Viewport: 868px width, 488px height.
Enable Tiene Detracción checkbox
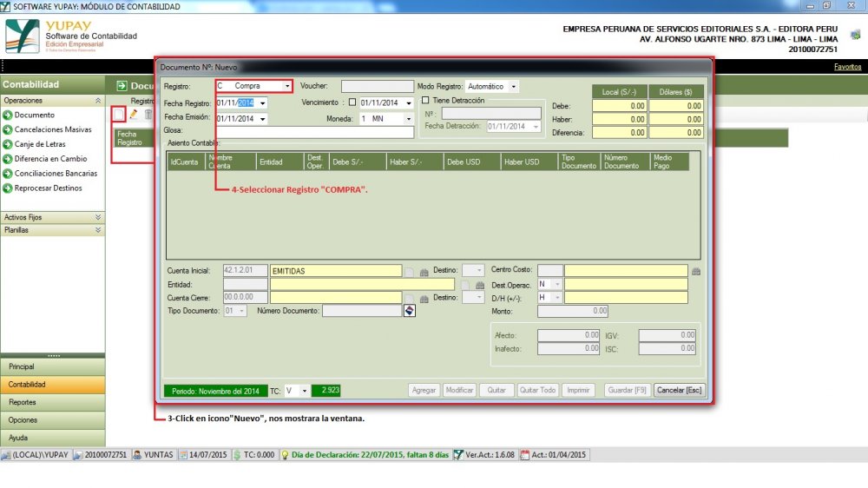point(425,100)
